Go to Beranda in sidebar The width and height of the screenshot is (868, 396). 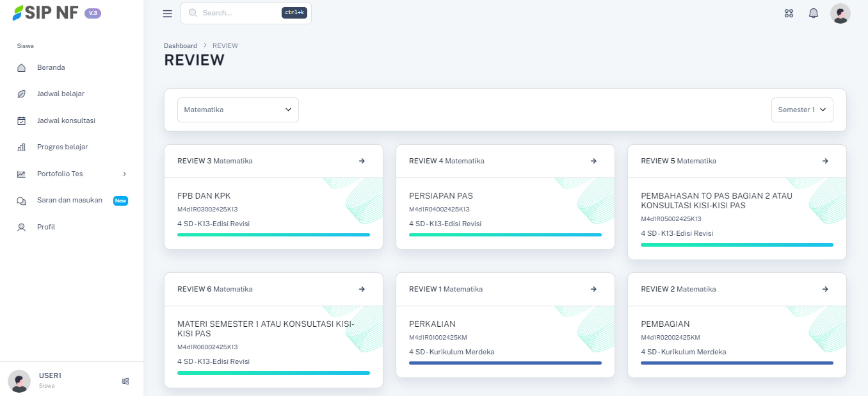click(51, 67)
